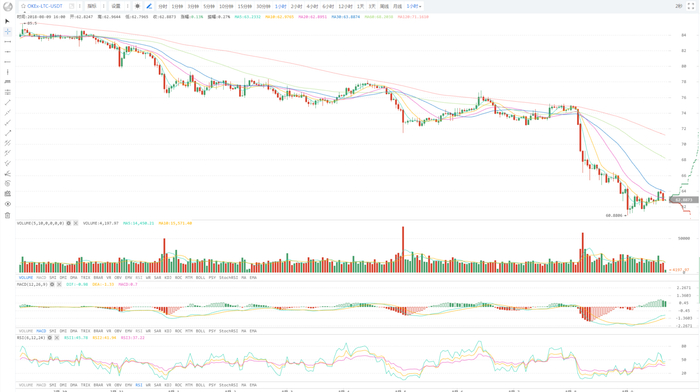Image resolution: width=700 pixels, height=392 pixels.
Task: Expand the 1小时 interval dropdown at toolbar end
Action: click(x=414, y=6)
